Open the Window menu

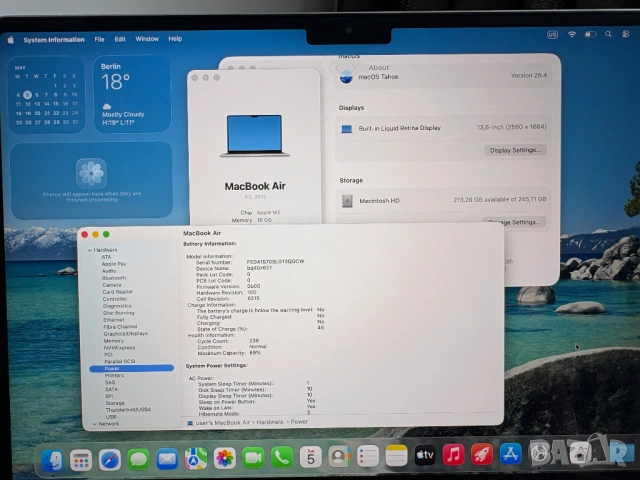coord(147,39)
